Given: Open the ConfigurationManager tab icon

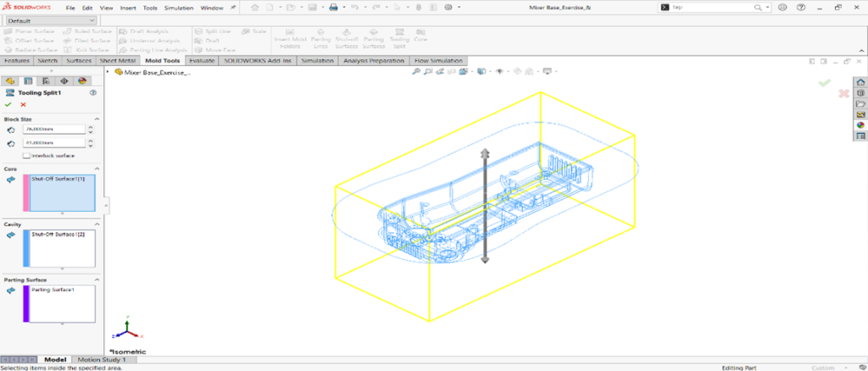Looking at the screenshot, I should pos(46,80).
